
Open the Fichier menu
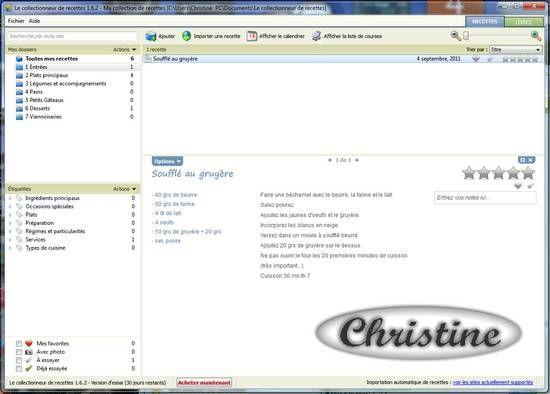16,21
